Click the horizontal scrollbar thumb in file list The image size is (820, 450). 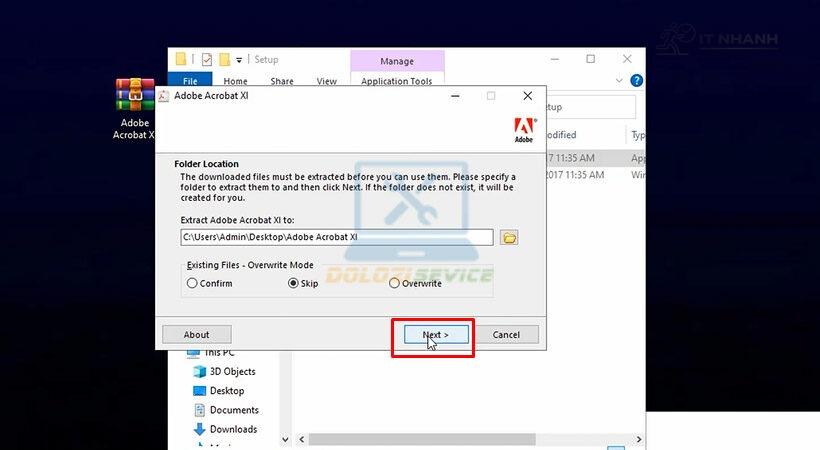(422, 440)
